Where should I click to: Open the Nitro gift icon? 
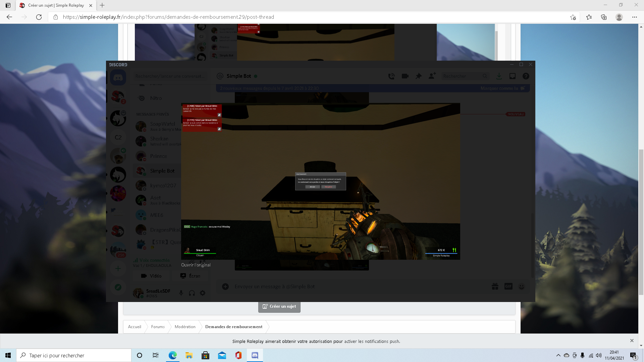(495, 287)
